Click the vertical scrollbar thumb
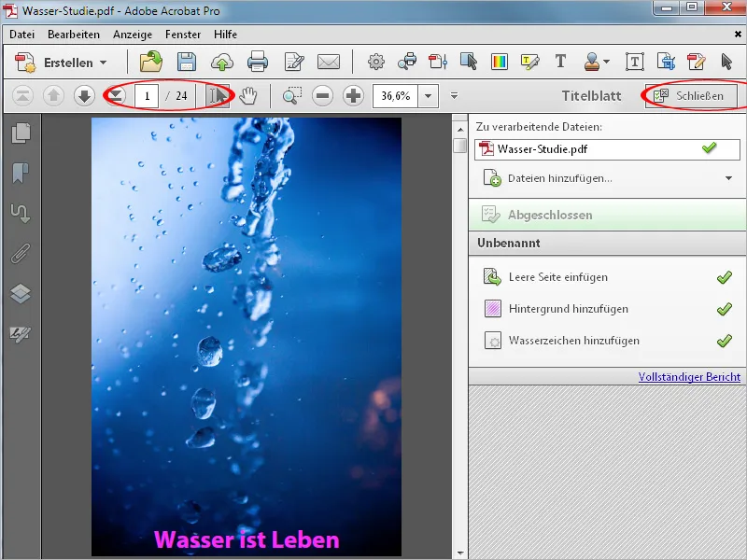Screen dimensions: 747x560 tap(459, 146)
